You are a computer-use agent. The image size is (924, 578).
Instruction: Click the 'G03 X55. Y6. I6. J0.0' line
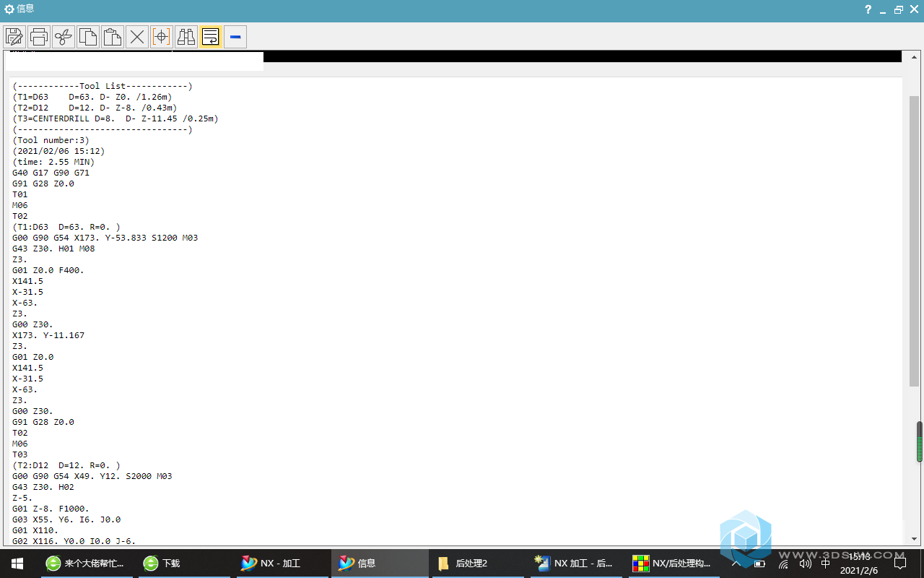coord(66,519)
